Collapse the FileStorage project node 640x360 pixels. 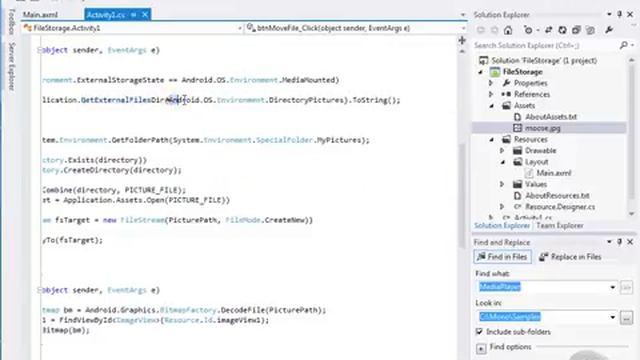pos(480,72)
